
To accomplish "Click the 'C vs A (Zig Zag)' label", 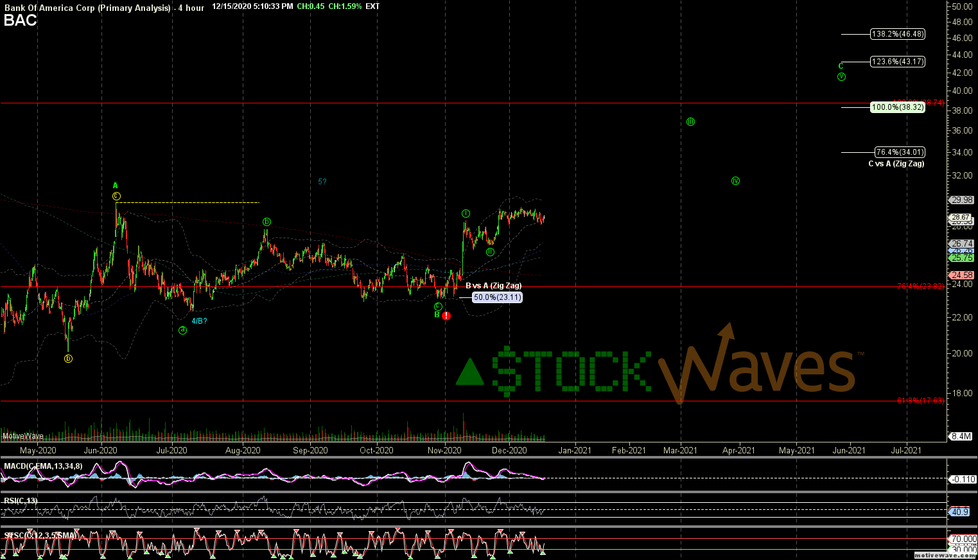I will pyautogui.click(x=896, y=164).
